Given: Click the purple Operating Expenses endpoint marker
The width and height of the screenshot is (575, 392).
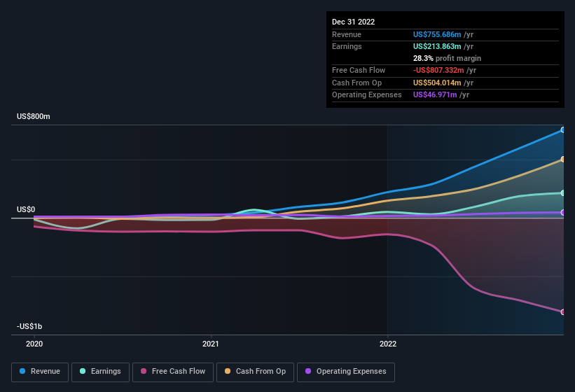Looking at the screenshot, I should [x=562, y=212].
